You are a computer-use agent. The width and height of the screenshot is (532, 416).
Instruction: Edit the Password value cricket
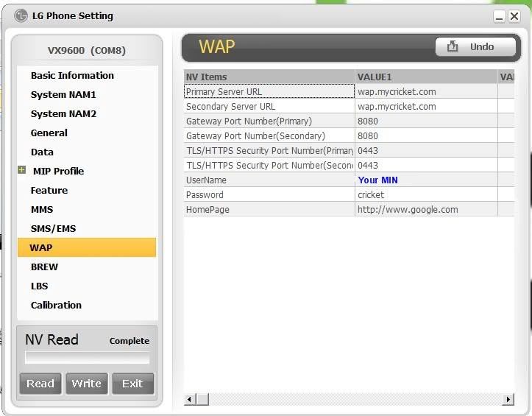click(x=426, y=194)
